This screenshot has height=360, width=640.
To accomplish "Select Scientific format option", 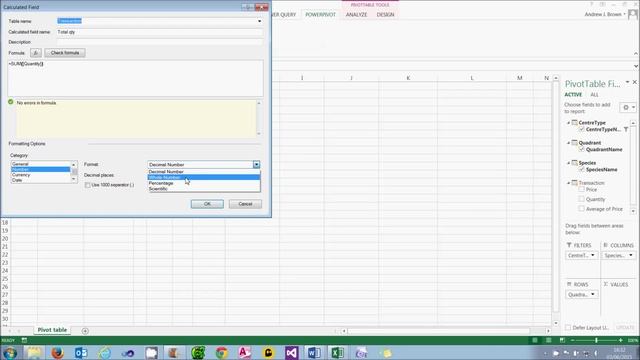I will [204, 189].
